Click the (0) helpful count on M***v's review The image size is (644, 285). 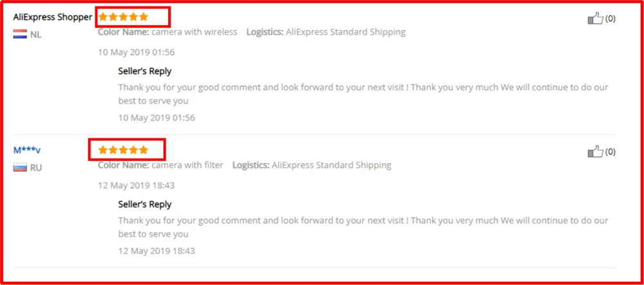(611, 152)
